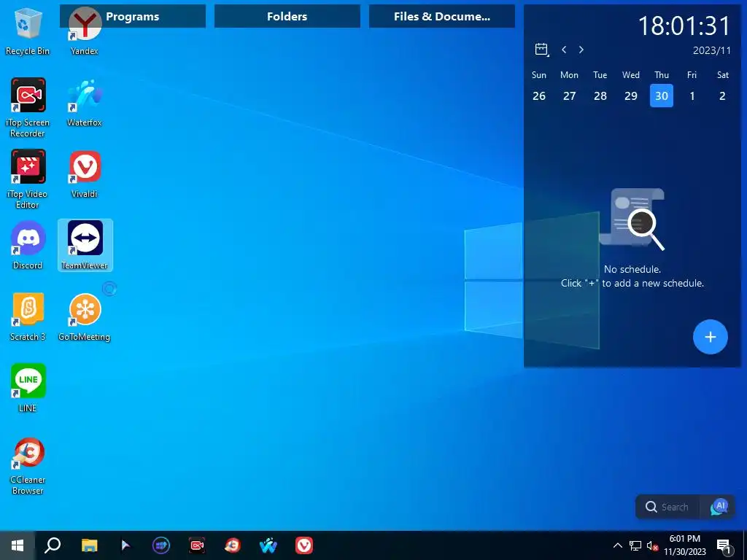Viewport: 747px width, 560px height.
Task: Open iTop Screen Recorder from taskbar
Action: [197, 545]
